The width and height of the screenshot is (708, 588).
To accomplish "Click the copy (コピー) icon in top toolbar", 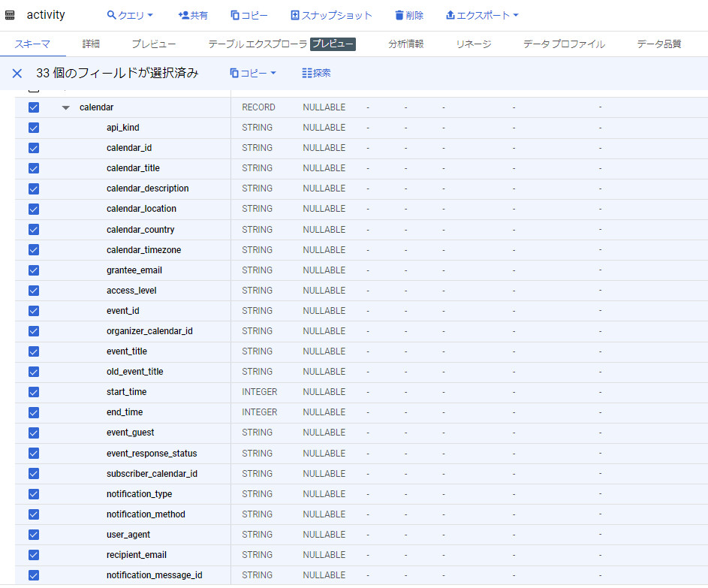I will coord(235,15).
